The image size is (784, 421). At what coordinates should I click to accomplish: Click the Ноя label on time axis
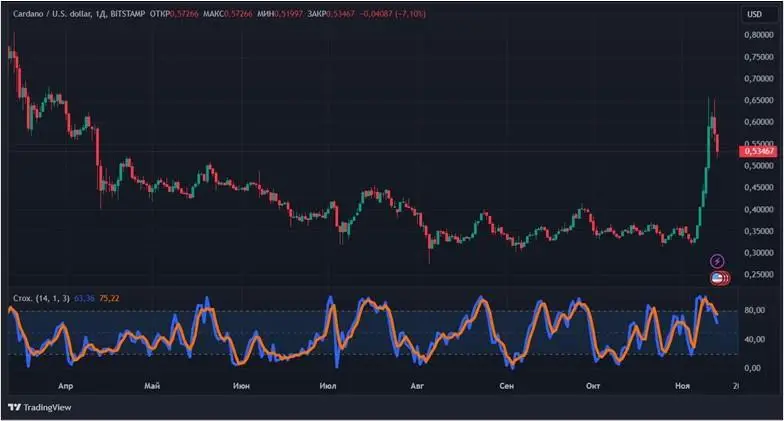[682, 385]
